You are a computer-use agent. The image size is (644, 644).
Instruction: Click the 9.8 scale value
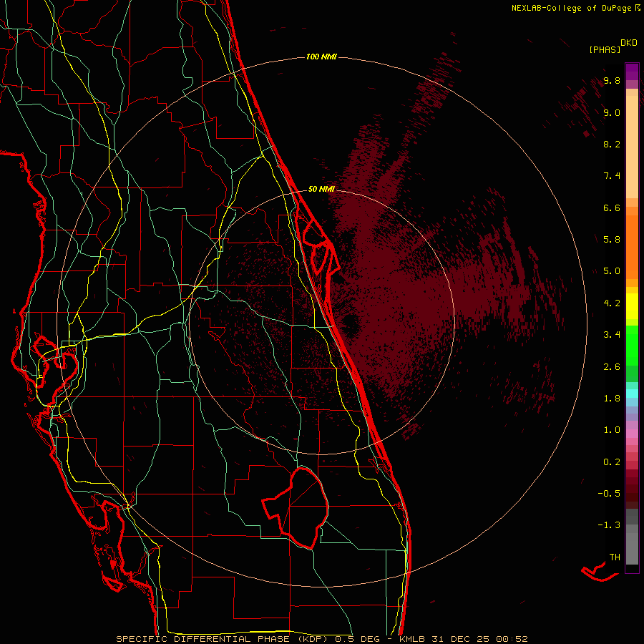[612, 81]
